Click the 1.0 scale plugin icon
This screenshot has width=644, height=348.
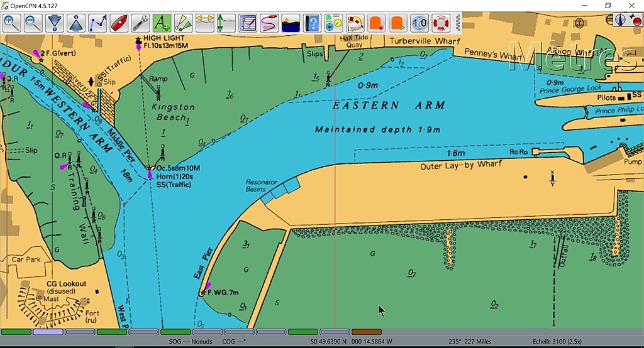pyautogui.click(x=419, y=23)
